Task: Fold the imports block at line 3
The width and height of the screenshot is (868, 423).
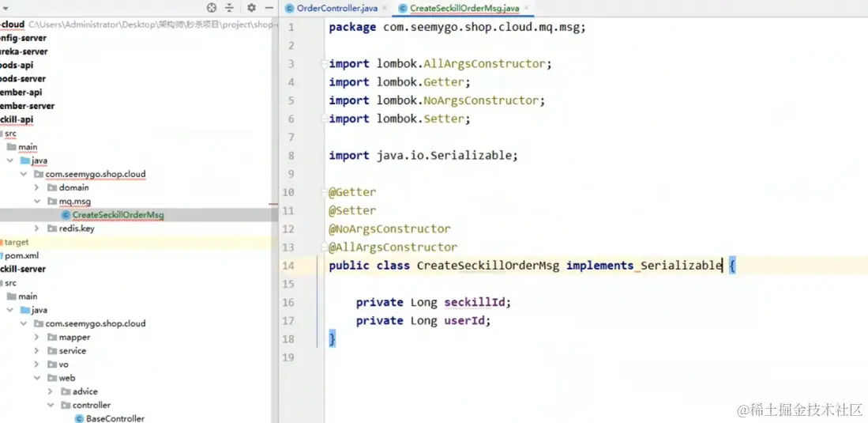Action: tap(325, 64)
